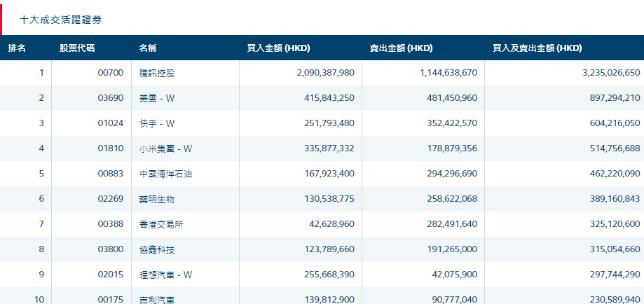The image size is (644, 304).
Task: Click rank number 1 for 騰訊控股
Action: click(x=41, y=73)
